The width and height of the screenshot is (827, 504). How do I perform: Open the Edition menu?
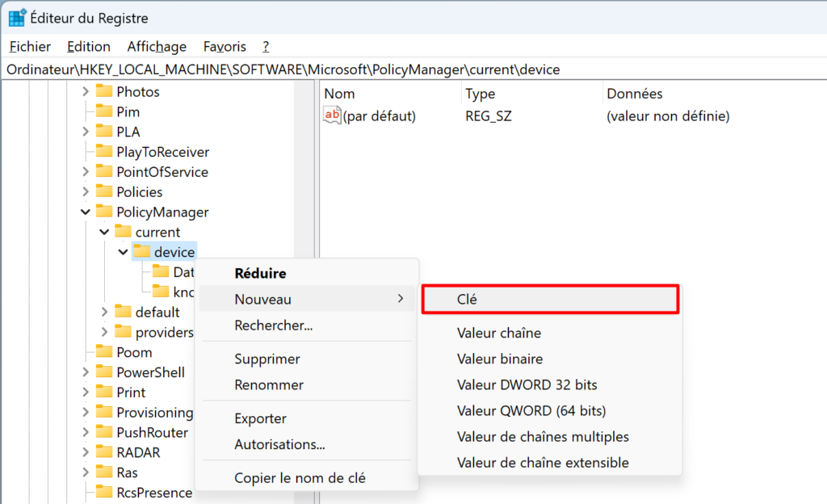point(89,46)
